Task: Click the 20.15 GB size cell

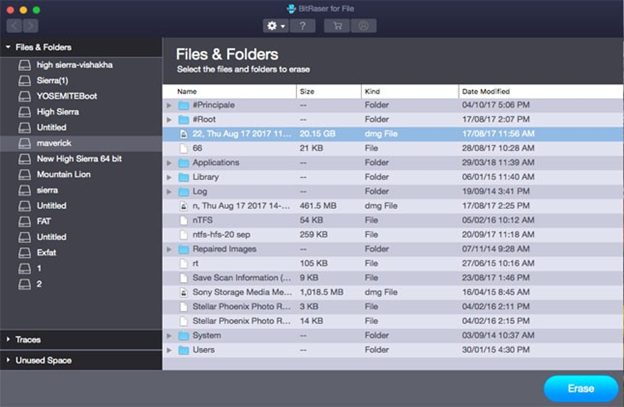Action: tap(318, 134)
